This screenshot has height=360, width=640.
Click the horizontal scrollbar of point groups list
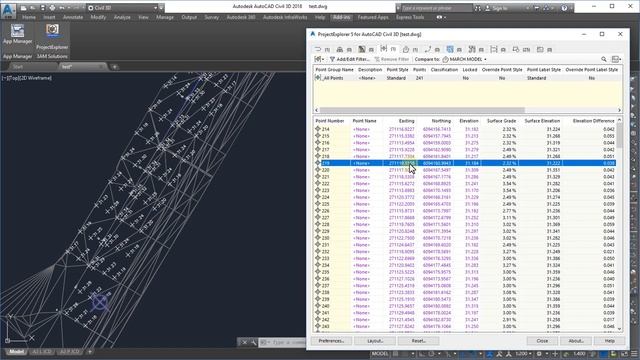pos(422,110)
